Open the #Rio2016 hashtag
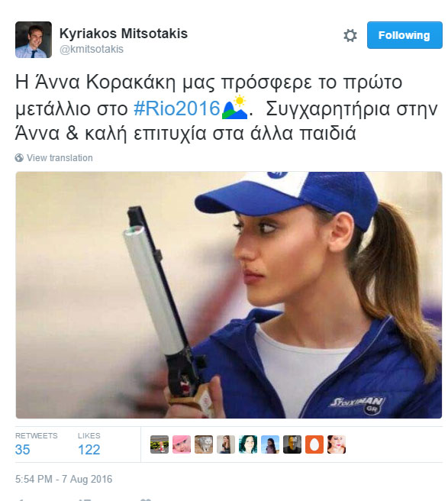 click(x=177, y=108)
